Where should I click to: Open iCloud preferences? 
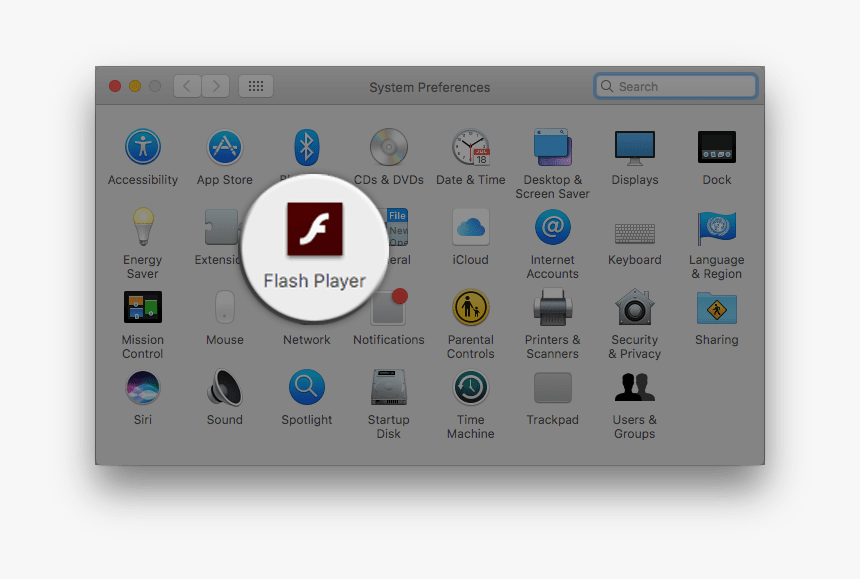coord(470,227)
